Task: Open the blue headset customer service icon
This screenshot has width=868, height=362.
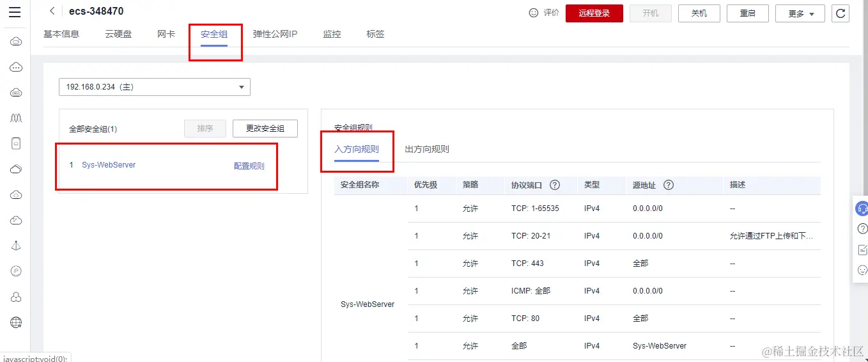Action: (x=862, y=209)
